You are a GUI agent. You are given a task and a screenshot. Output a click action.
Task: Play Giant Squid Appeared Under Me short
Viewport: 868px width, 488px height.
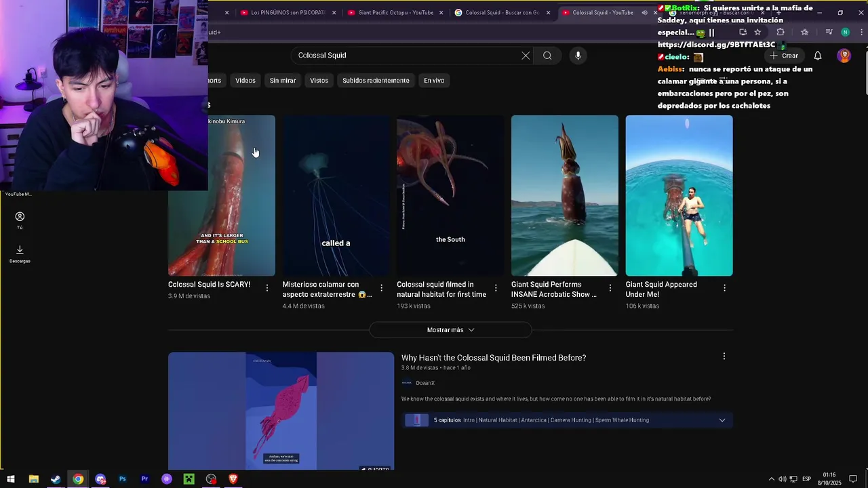tap(679, 196)
